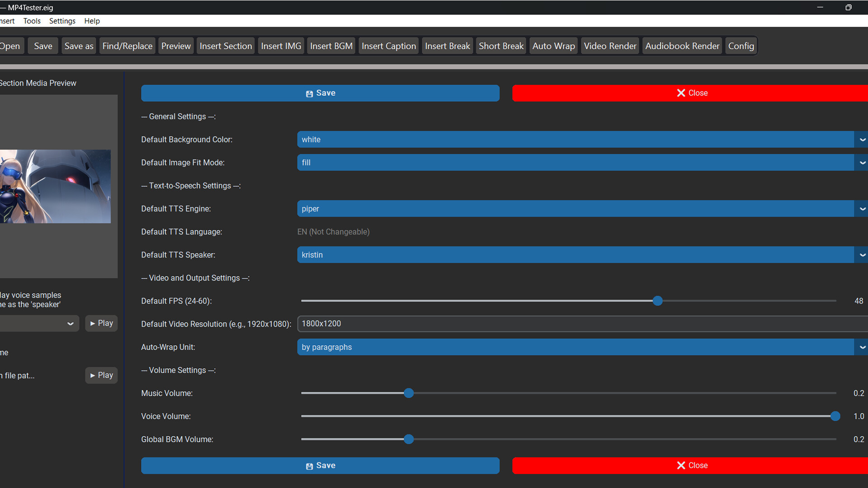Click the red Close button with X icon
Image resolution: width=868 pixels, height=488 pixels.
(692, 93)
